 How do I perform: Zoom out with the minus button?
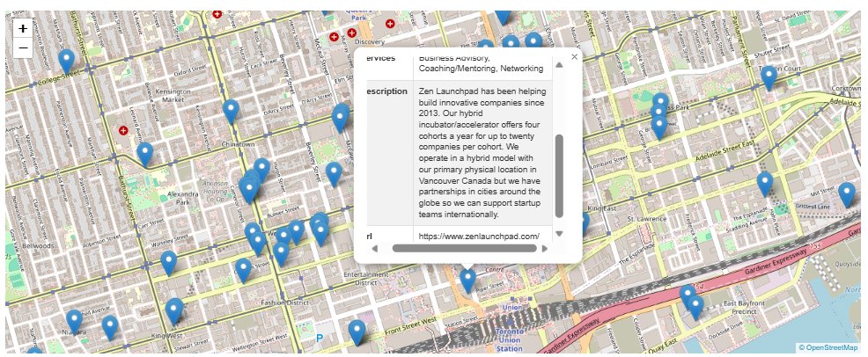tap(23, 48)
